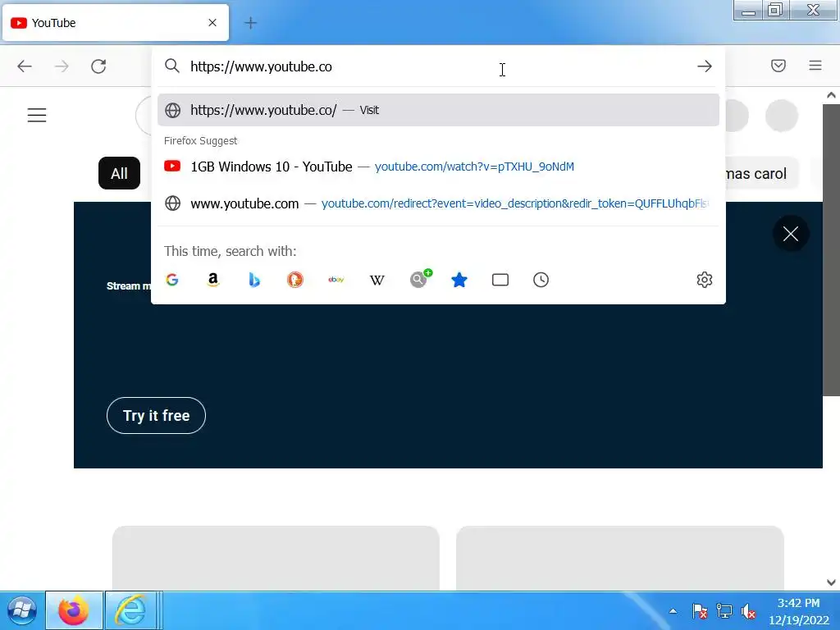The height and width of the screenshot is (630, 840).
Task: Click the first loading video thumbnail placeholder
Action: tap(276, 558)
